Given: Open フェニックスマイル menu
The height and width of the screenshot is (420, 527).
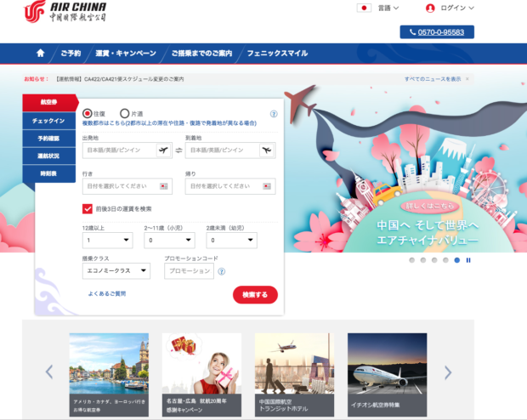Looking at the screenshot, I should coord(277,53).
